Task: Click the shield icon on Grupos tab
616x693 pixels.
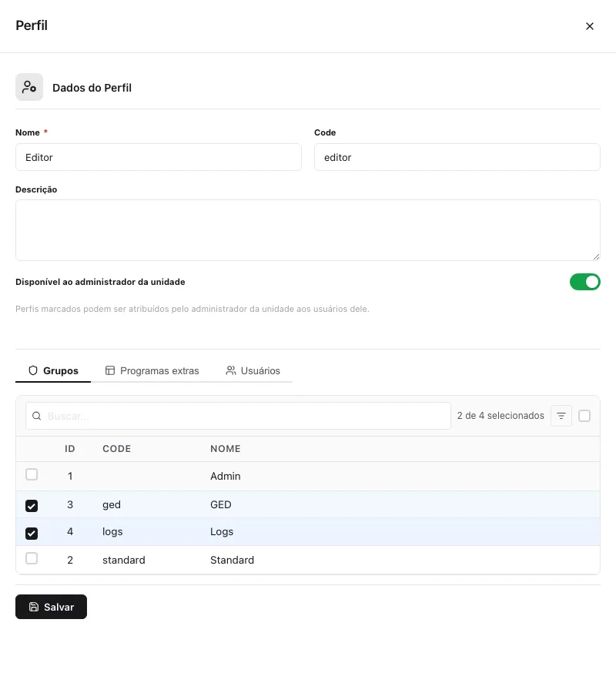Action: click(x=33, y=370)
